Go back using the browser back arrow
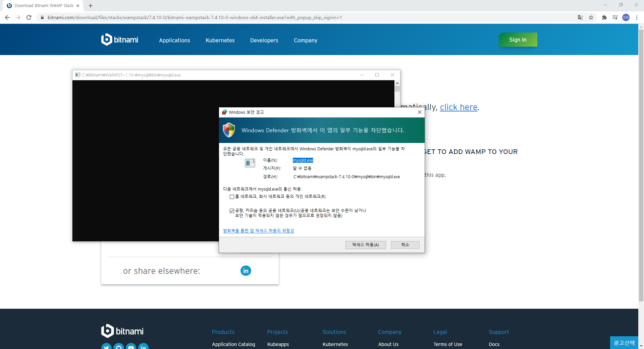 [7, 17]
